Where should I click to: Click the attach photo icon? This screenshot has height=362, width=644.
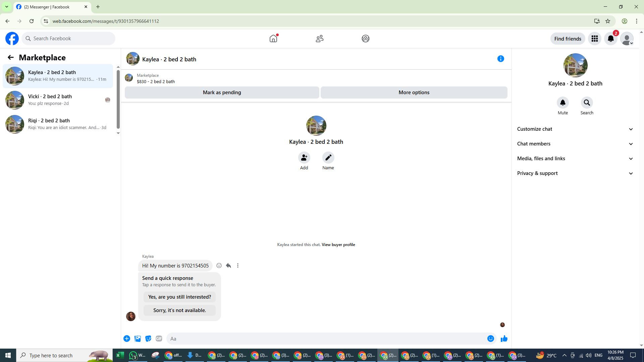138,339
